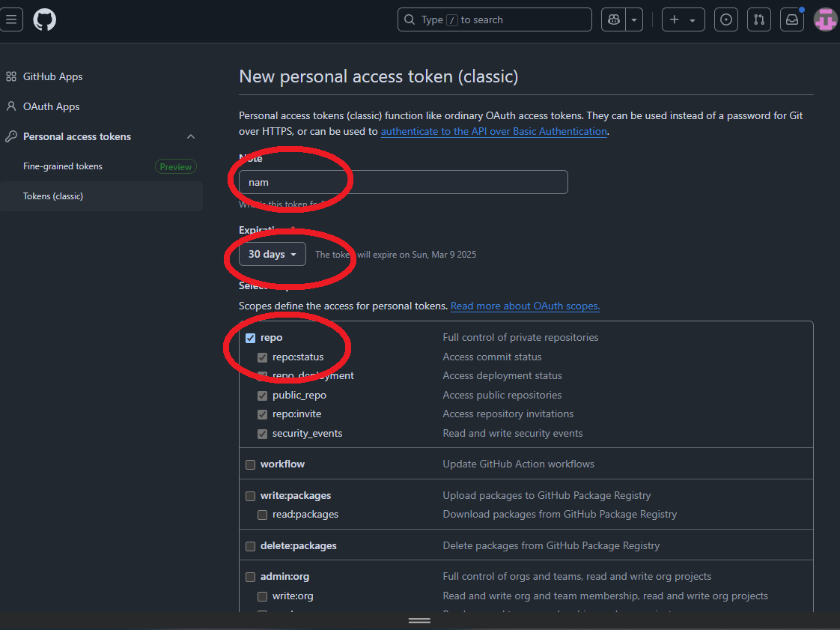840x630 pixels.
Task: Open the Read more about OAuth scopes link
Action: [525, 306]
